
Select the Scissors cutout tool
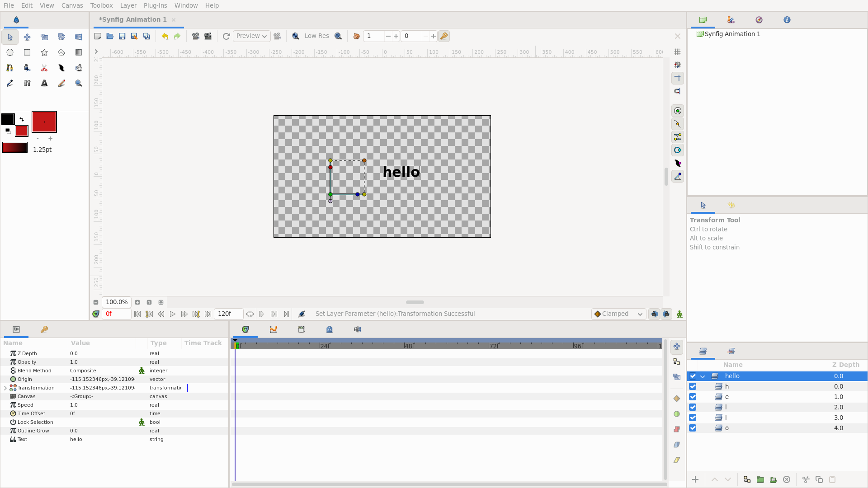click(x=44, y=68)
